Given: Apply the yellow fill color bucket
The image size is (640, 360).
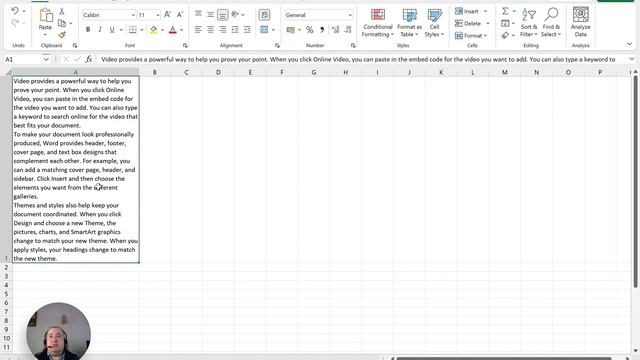Looking at the screenshot, I should 153,29.
